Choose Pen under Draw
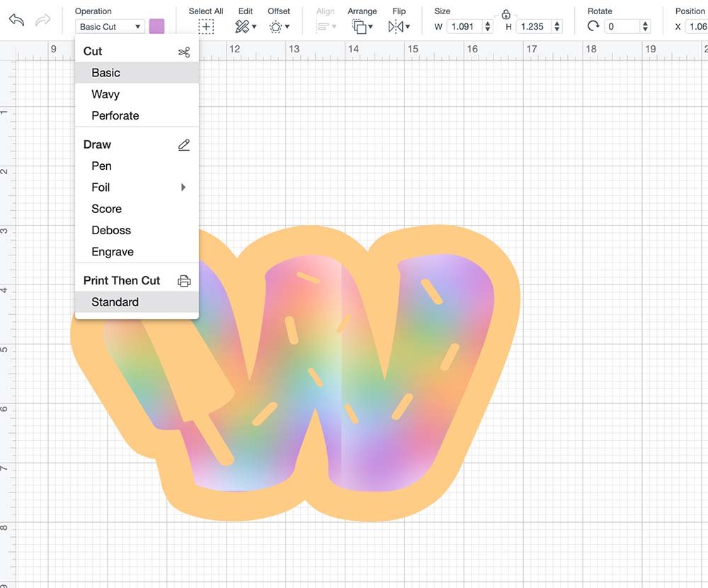Image resolution: width=708 pixels, height=588 pixels. click(x=137, y=166)
